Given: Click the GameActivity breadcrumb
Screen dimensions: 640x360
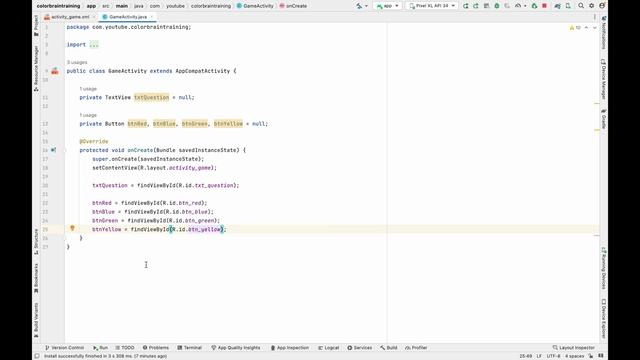Looking at the screenshot, I should click(255, 6).
